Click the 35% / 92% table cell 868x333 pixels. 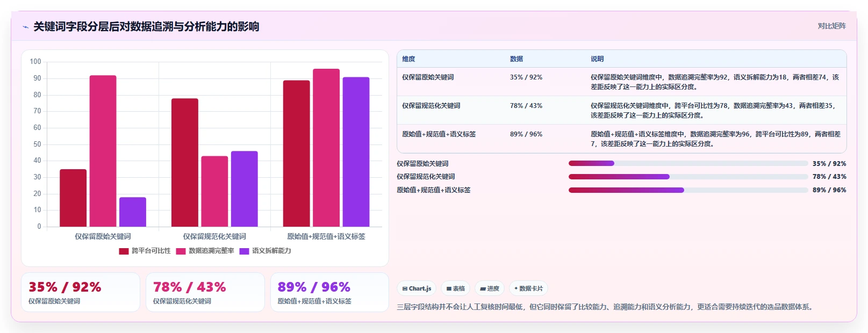point(526,77)
